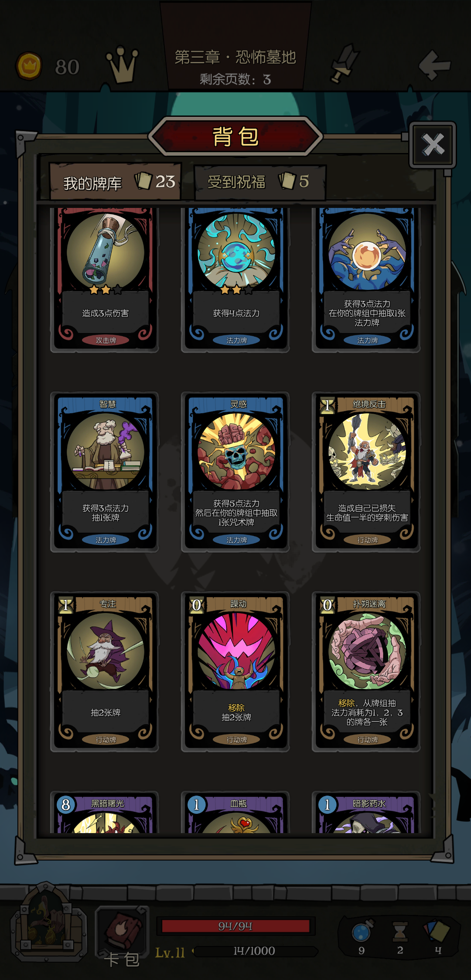Select the 扑朔迷离 card
471x980 pixels.
366,672
